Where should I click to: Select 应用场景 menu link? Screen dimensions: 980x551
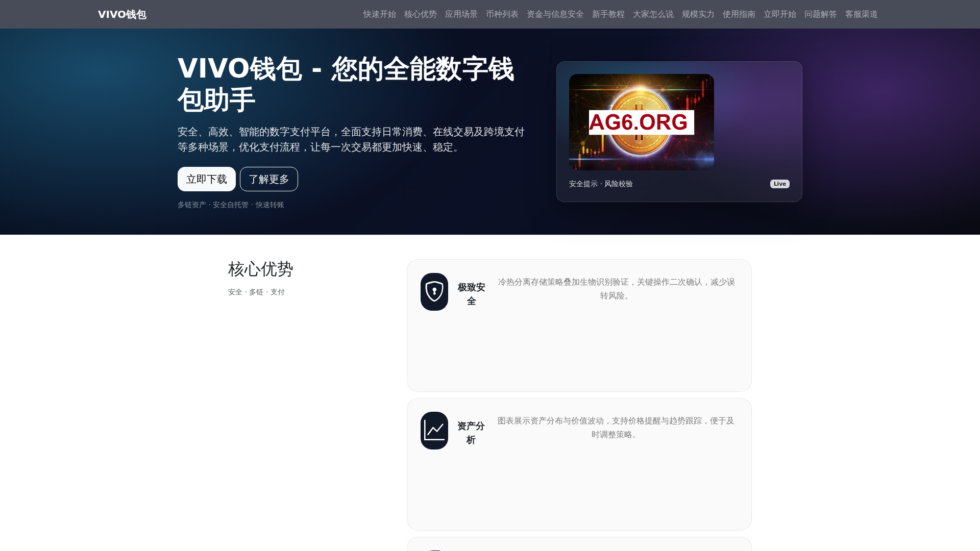coord(461,14)
